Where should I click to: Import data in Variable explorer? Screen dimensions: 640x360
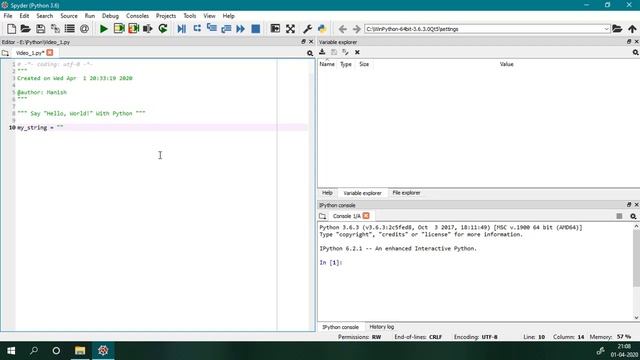(x=322, y=52)
